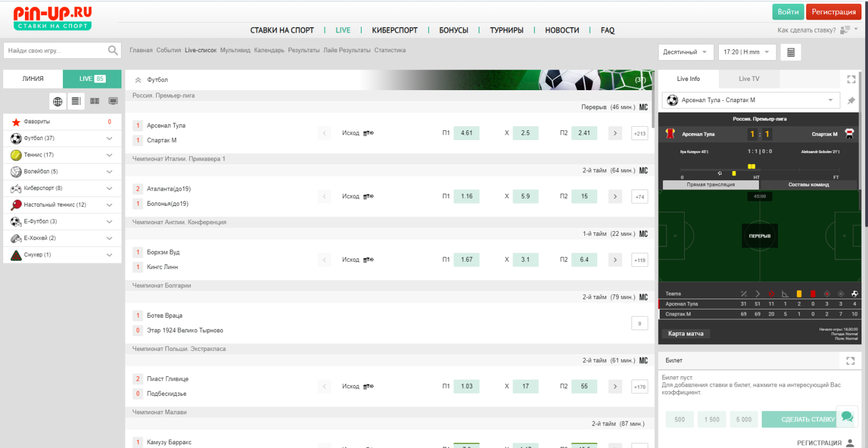868x448 pixels.
Task: Open the calculator icon near time selector
Action: (790, 52)
